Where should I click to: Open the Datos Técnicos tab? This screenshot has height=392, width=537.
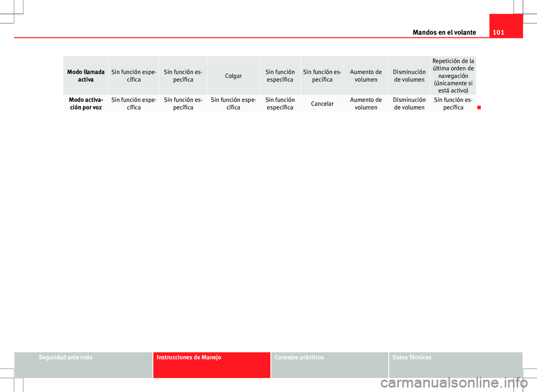[456, 365]
